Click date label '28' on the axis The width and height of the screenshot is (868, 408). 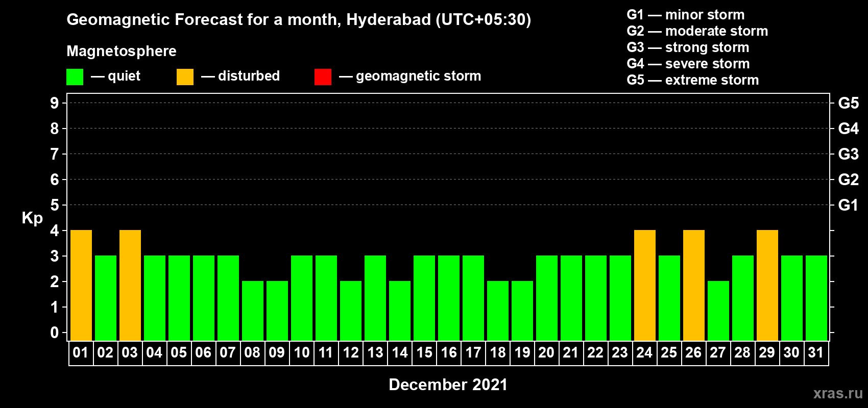[742, 352]
